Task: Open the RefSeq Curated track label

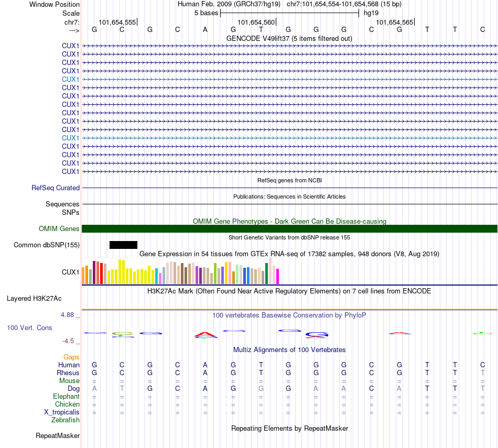Action: [x=56, y=188]
